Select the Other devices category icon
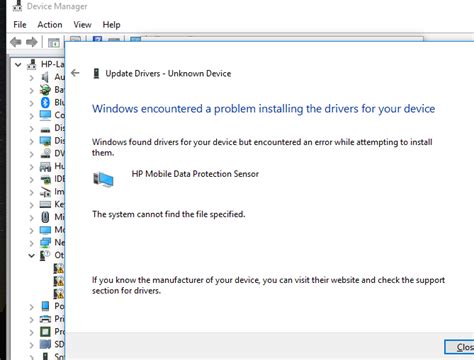This screenshot has height=360, width=474. [x=45, y=255]
